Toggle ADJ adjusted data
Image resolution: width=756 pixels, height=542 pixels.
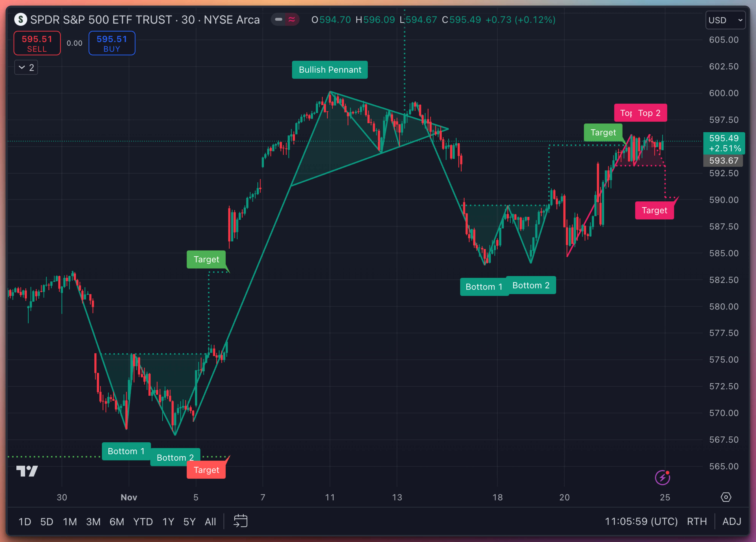[x=732, y=521]
